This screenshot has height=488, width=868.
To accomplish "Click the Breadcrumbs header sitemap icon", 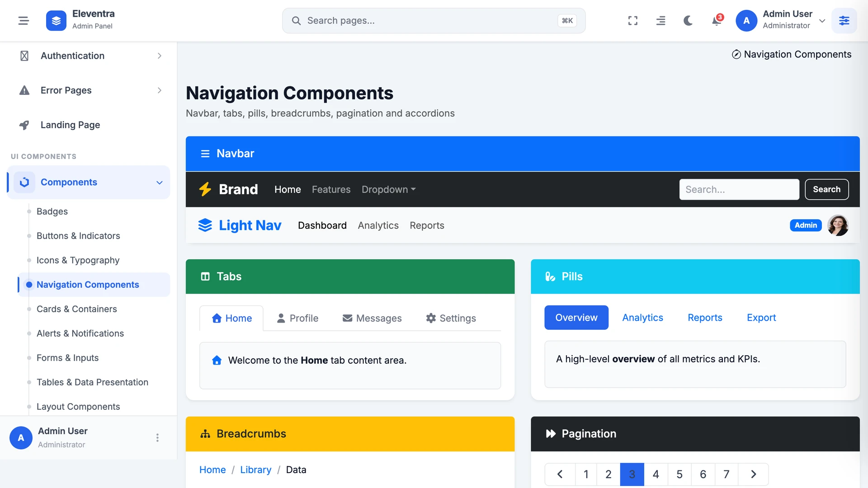I will pyautogui.click(x=205, y=434).
